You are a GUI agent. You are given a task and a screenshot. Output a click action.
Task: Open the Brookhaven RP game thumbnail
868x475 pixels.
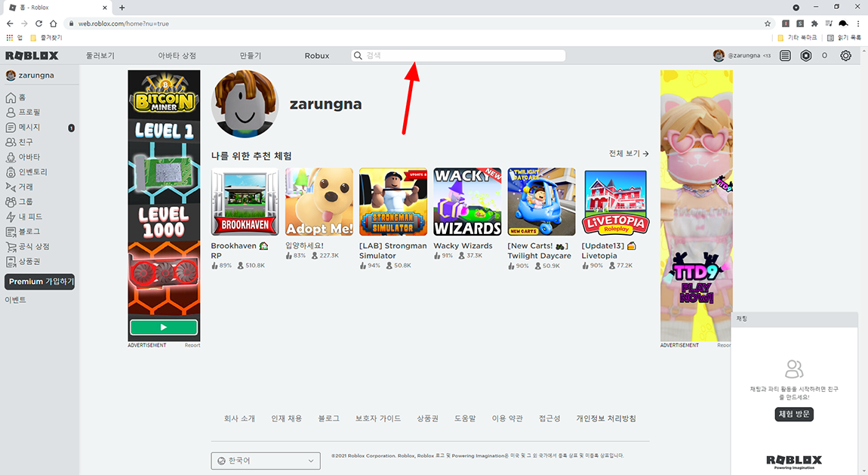[x=245, y=202]
